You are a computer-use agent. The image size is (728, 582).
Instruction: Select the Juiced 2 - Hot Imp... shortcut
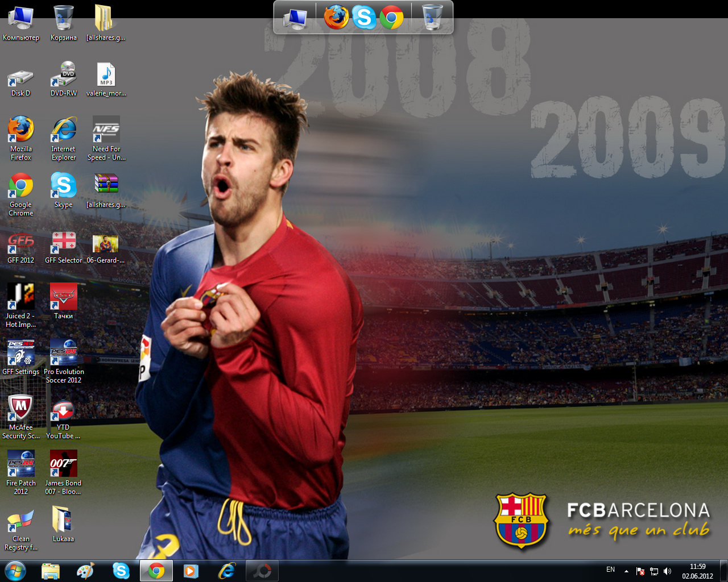click(x=21, y=306)
